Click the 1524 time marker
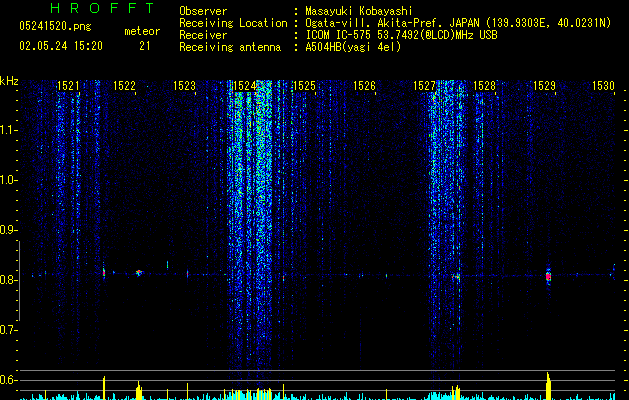The image size is (629, 400). click(244, 86)
